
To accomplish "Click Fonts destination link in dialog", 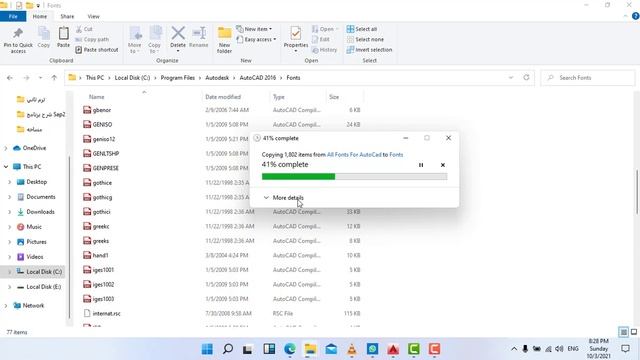I will click(396, 155).
